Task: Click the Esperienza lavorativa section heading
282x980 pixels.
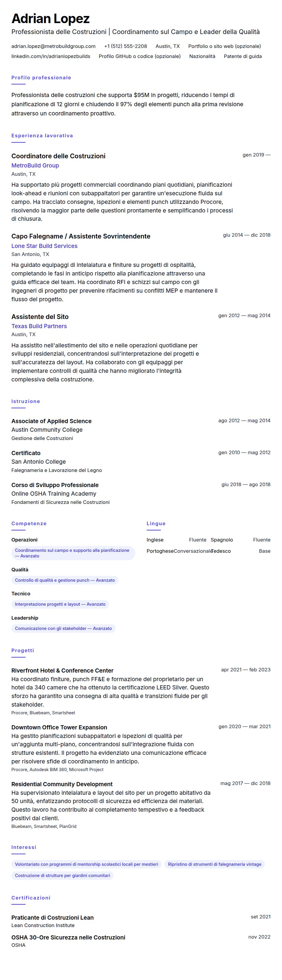Action: click(42, 136)
